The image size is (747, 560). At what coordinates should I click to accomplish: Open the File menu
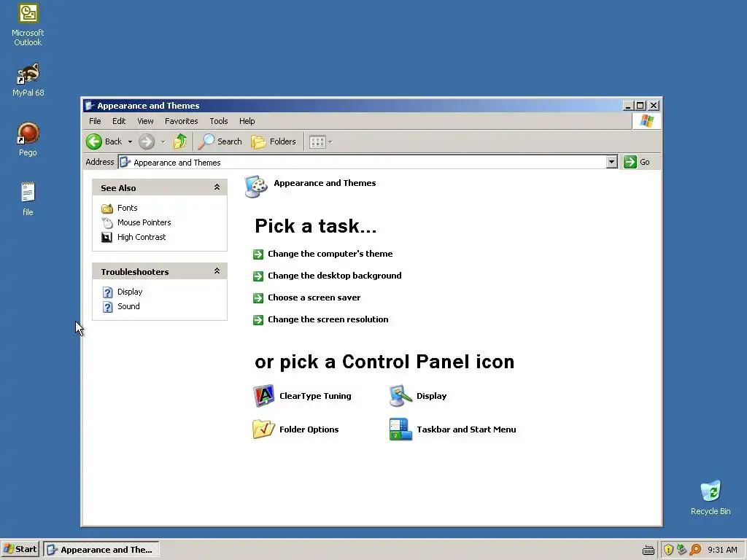coord(95,121)
